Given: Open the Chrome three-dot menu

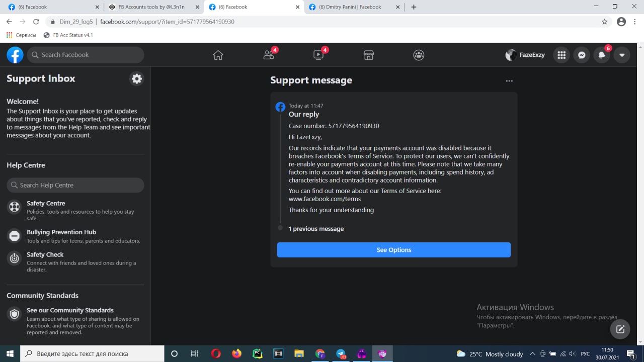Looking at the screenshot, I should click(x=635, y=22).
